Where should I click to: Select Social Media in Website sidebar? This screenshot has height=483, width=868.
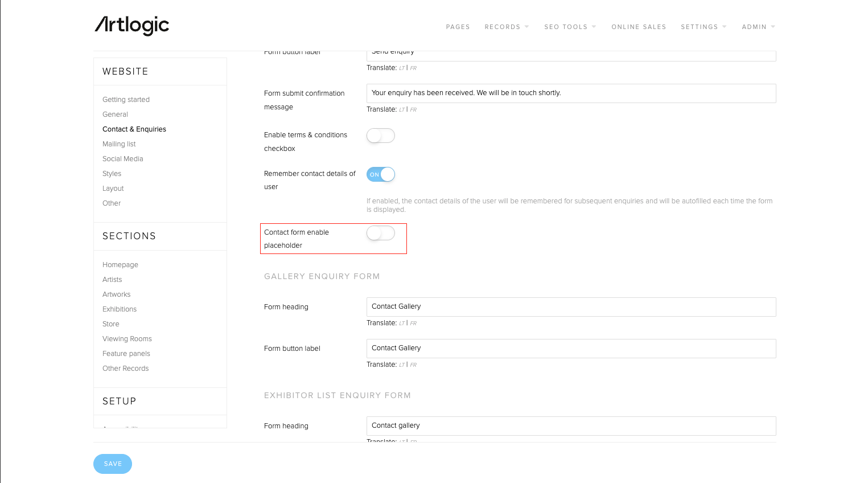point(123,159)
